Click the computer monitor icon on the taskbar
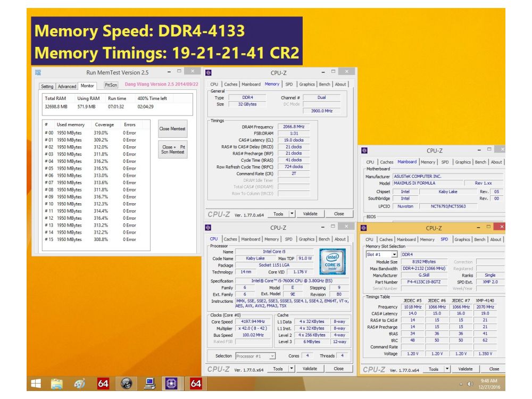The height and width of the screenshot is (399, 532). (x=149, y=384)
